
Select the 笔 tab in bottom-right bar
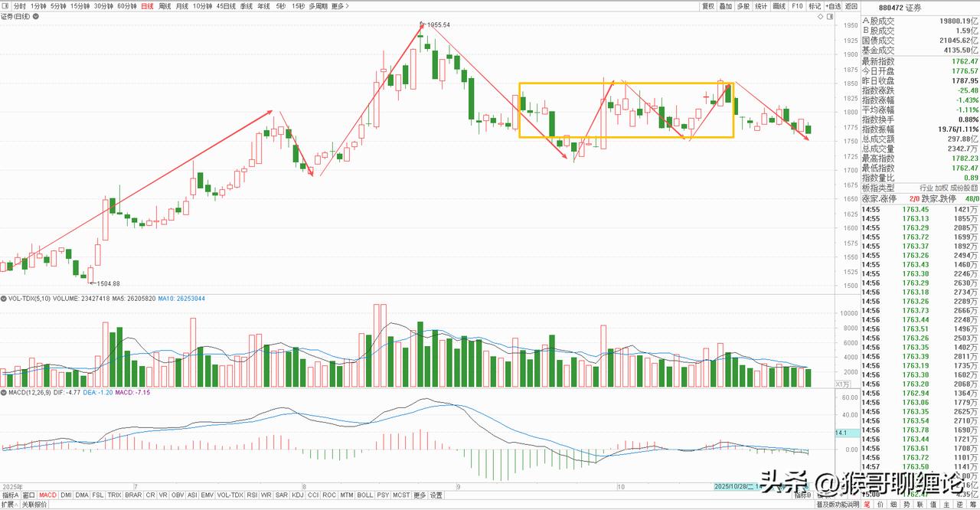pyautogui.click(x=867, y=505)
